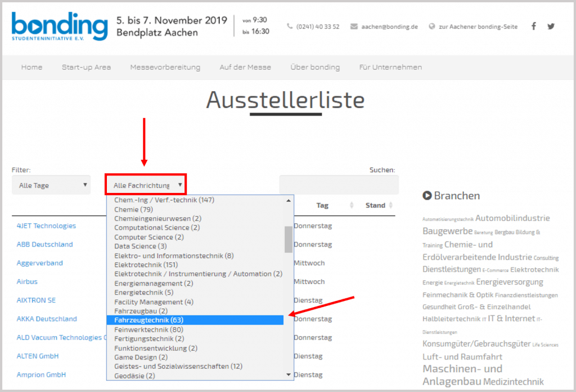Screen dimensions: 576x392
Task: Open the Amprion GmbH exhibitor link
Action: pos(41,375)
